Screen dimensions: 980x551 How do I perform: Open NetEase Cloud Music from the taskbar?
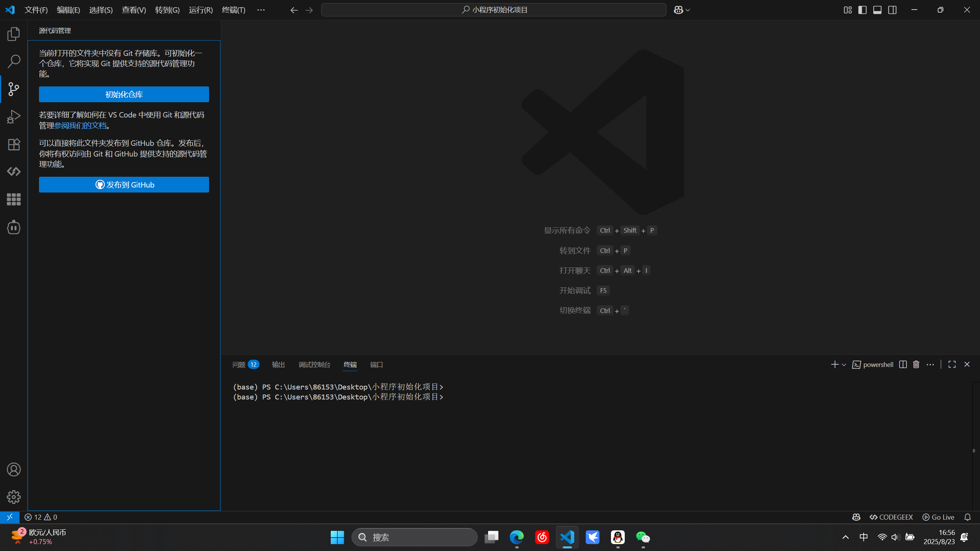[542, 537]
